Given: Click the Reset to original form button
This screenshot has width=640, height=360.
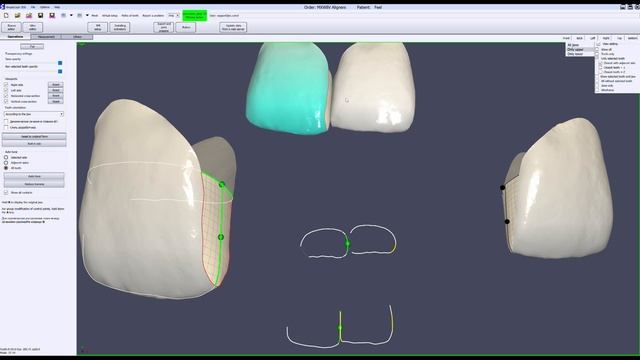Looking at the screenshot, I should (34, 136).
